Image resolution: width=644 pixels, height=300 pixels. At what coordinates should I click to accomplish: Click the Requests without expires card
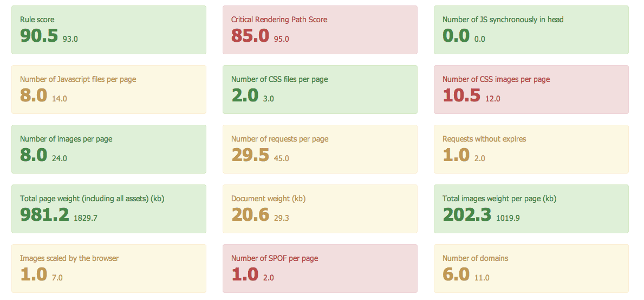[x=531, y=149]
